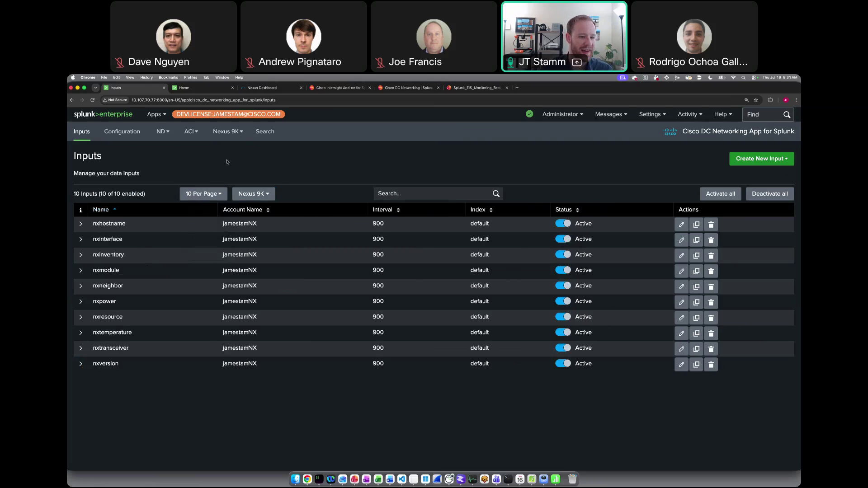
Task: Click the Activate all button
Action: tap(720, 194)
